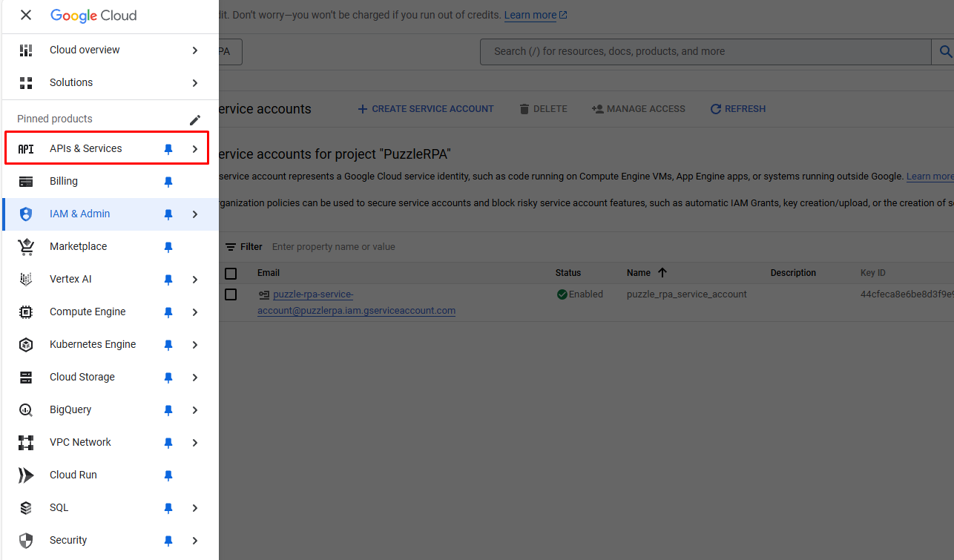Click the Marketplace cart icon
The height and width of the screenshot is (560, 954).
[26, 247]
